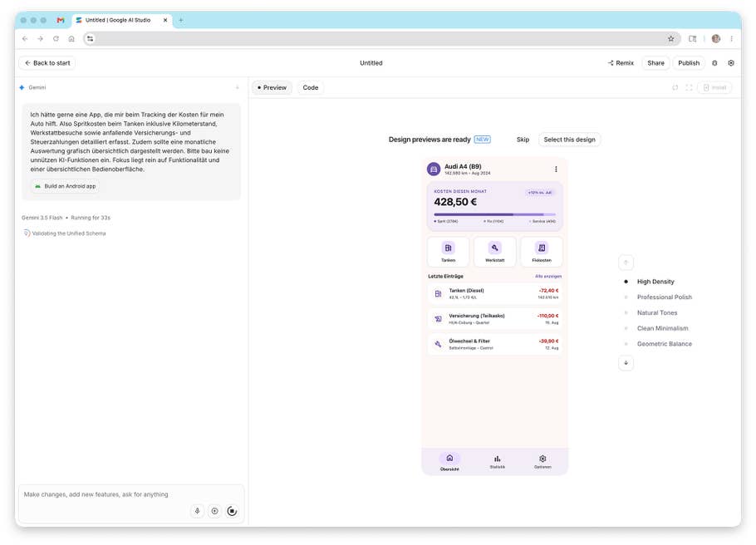
Task: Select the High Density design option
Action: 655,282
